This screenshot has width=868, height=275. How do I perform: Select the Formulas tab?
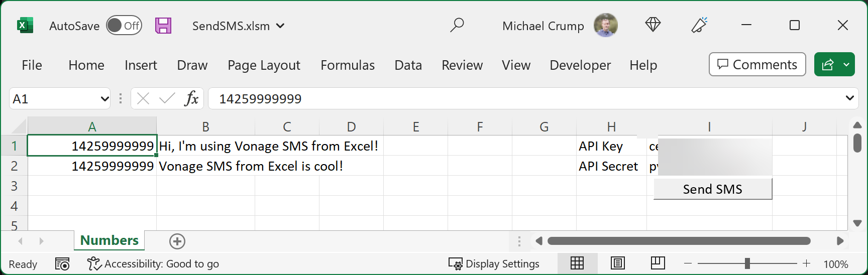[x=348, y=65]
